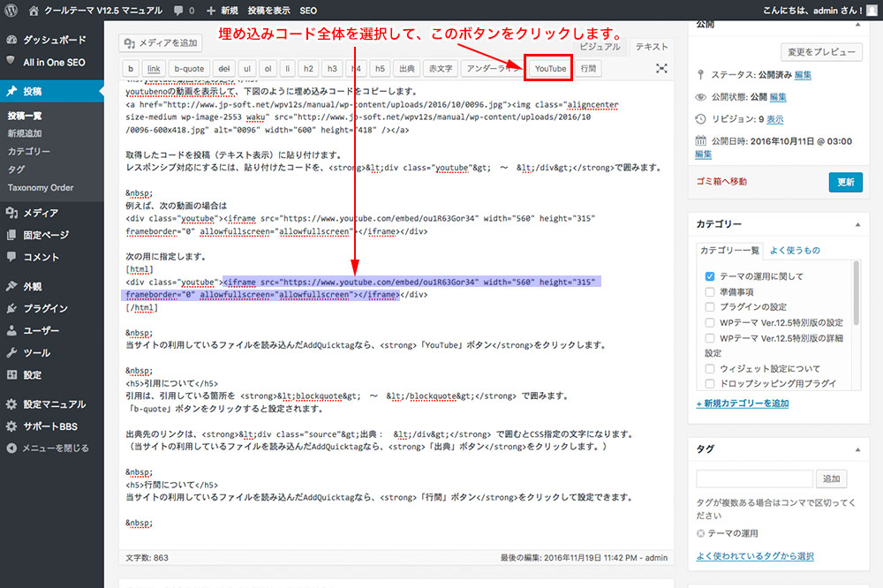Check the プラグインの設定 category
The width and height of the screenshot is (883, 588).
pyautogui.click(x=710, y=307)
